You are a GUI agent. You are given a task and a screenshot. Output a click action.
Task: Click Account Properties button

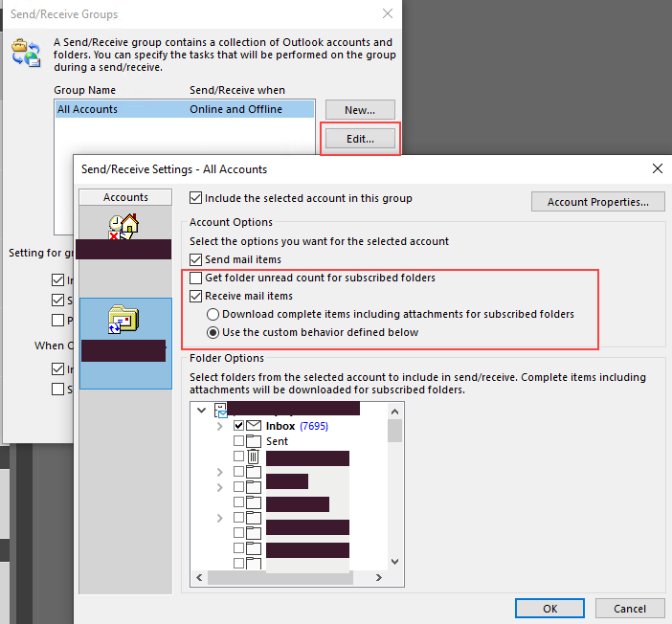[x=598, y=202]
